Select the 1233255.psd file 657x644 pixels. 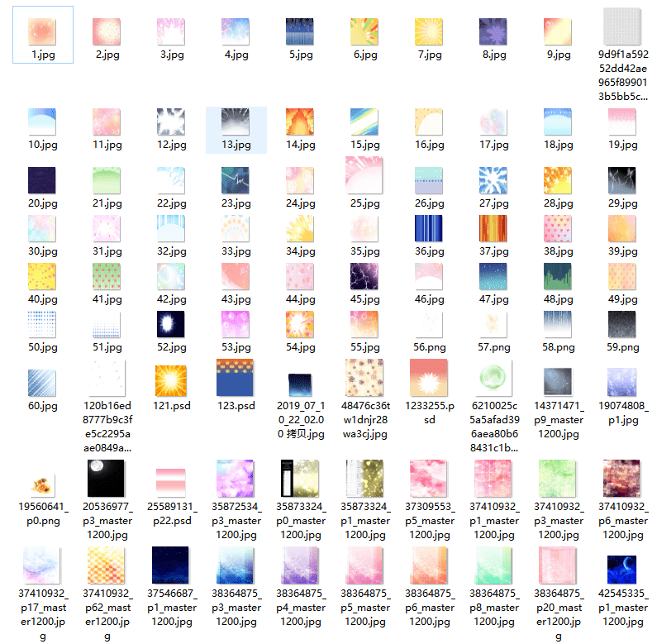(429, 379)
